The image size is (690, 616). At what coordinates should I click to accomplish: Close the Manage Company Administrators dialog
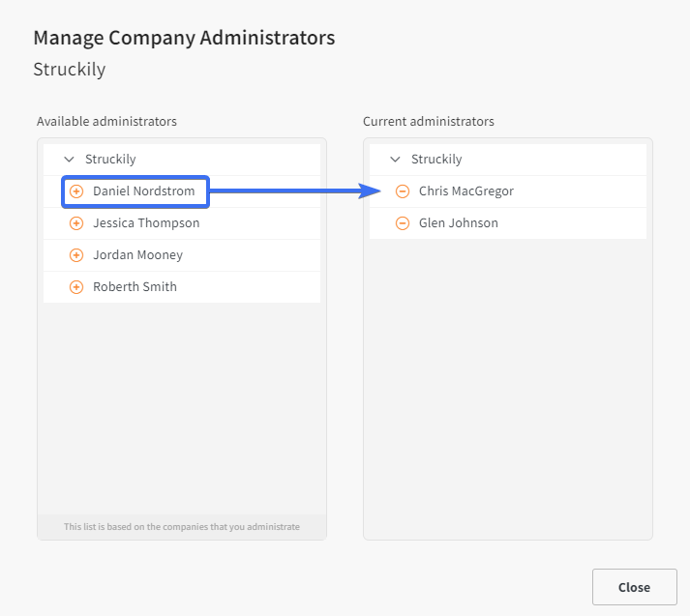pyautogui.click(x=634, y=587)
